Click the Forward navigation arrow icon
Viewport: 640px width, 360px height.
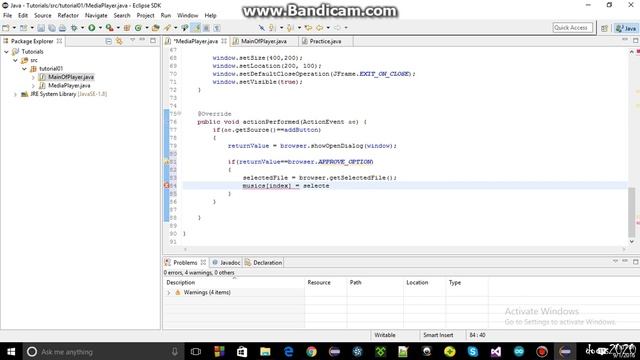(x=338, y=28)
